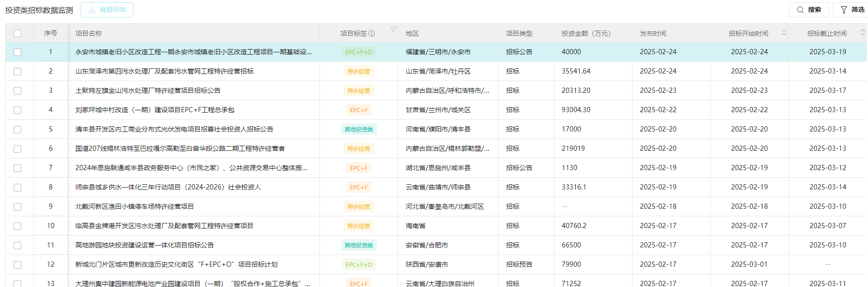Click 其他投资类 tag in row 5
Screen dimensions: 868x287
(359, 130)
